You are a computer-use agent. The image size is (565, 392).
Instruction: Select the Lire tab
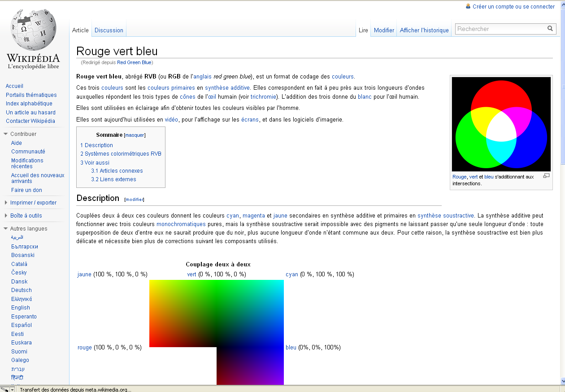click(363, 30)
